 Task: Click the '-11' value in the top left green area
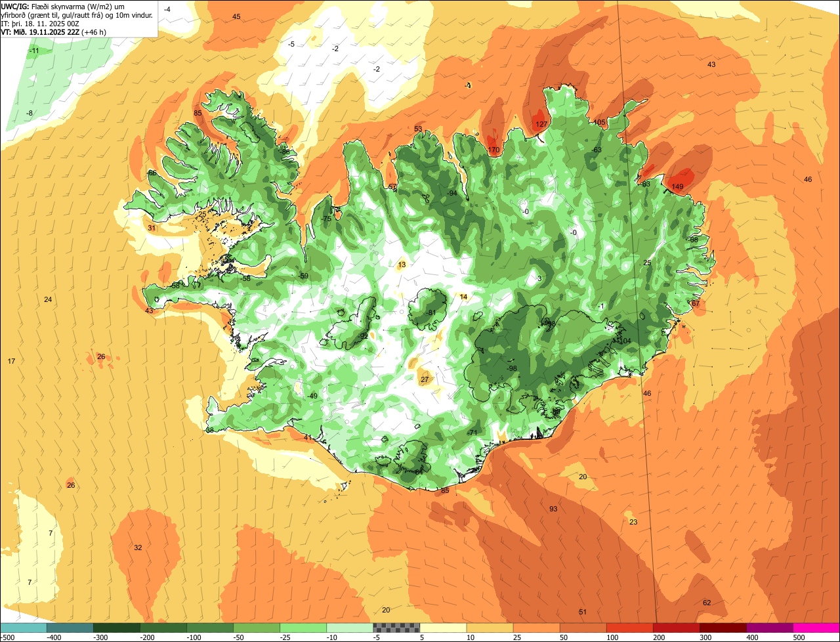34,51
